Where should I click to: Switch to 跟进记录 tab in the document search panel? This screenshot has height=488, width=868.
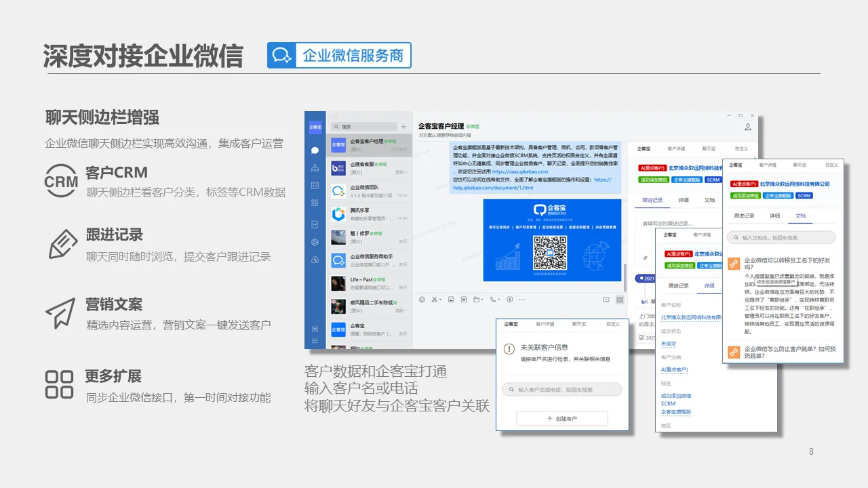(x=744, y=216)
